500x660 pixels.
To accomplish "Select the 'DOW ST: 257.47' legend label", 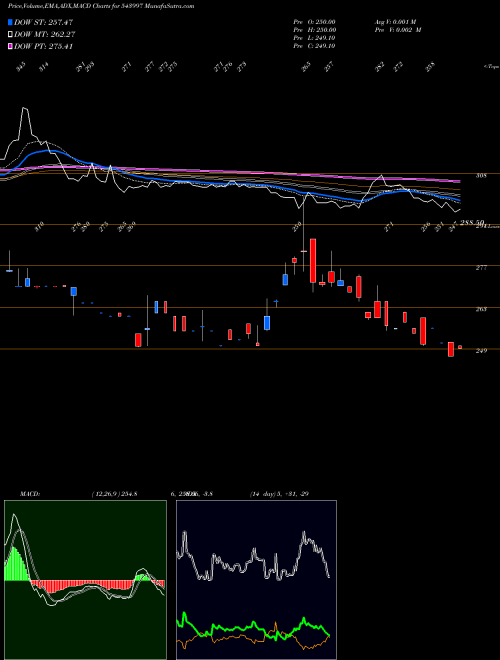I will pyautogui.click(x=43, y=22).
